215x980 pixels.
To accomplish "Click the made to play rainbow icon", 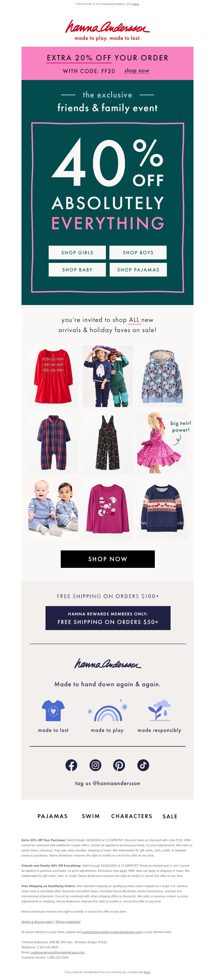I will tap(108, 710).
